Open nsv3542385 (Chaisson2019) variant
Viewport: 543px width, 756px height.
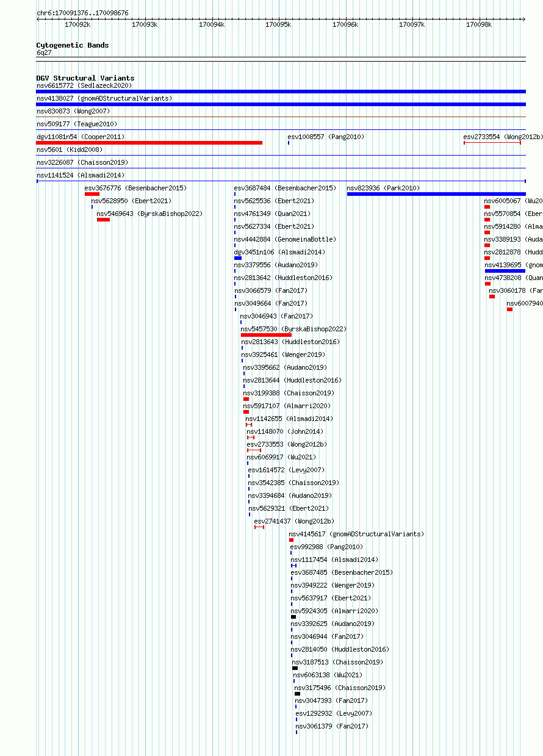(293, 483)
